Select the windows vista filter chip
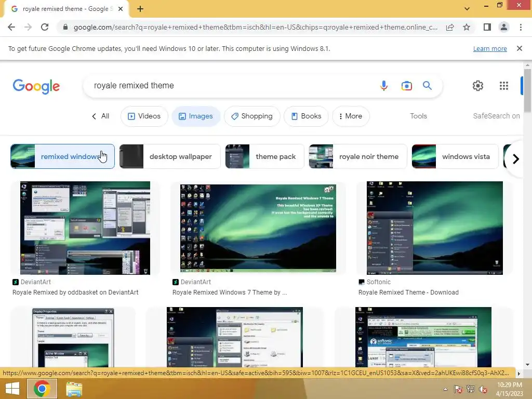 coord(455,156)
